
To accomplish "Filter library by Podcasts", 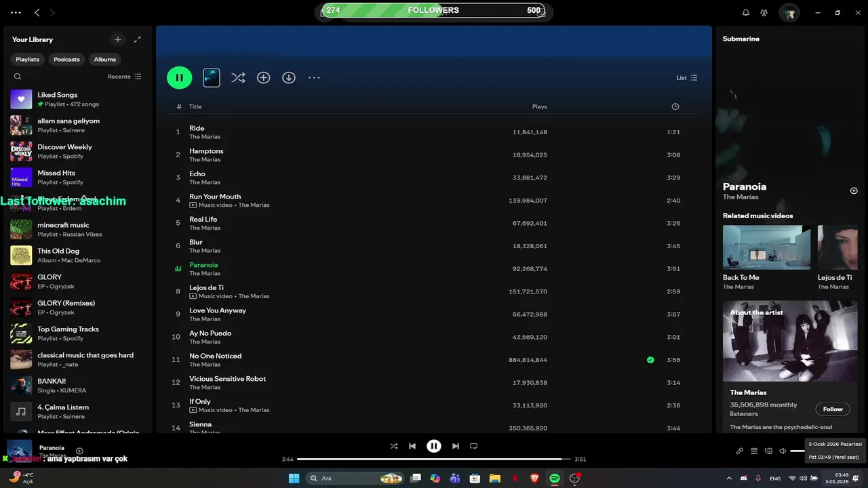I will 66,59.
